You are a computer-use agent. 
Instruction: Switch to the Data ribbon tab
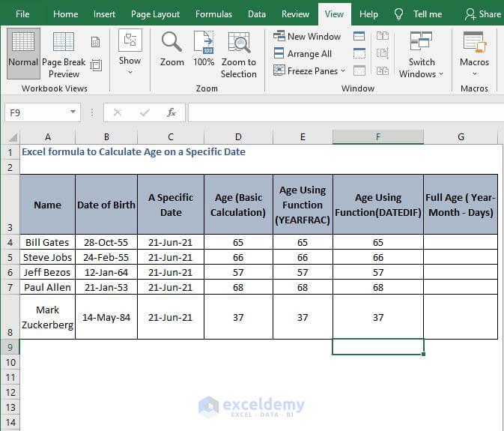(257, 14)
